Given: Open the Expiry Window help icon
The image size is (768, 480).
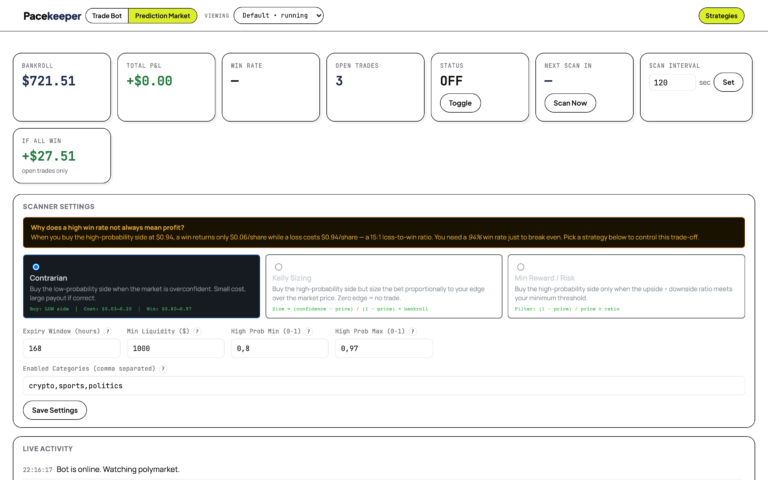Looking at the screenshot, I should pyautogui.click(x=108, y=332).
